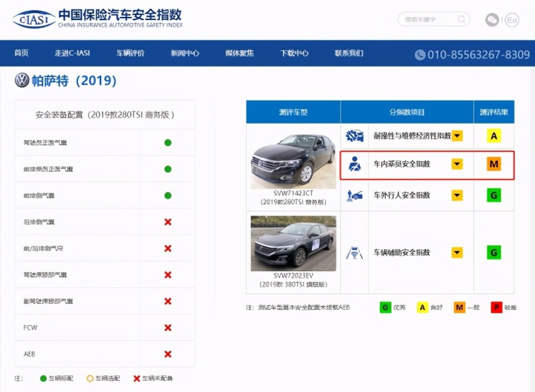This screenshot has height=392, width=535.
Task: Click the orange M rating badge in results
Action: click(x=494, y=164)
